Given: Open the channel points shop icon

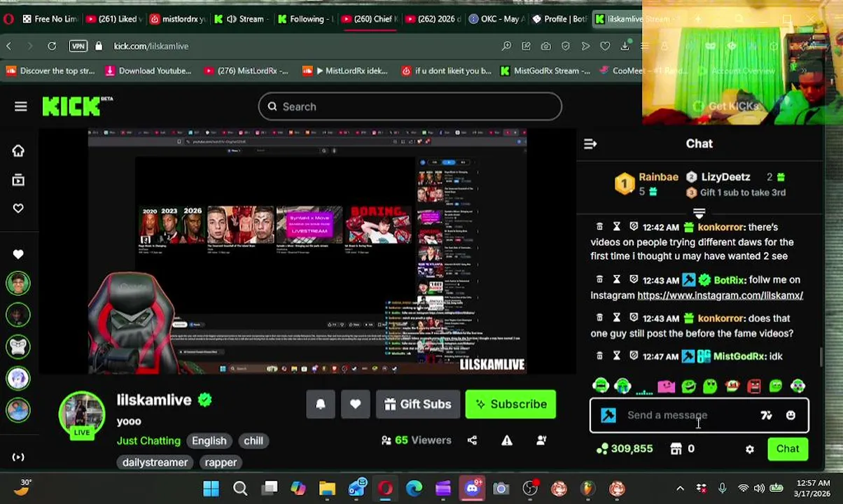Looking at the screenshot, I should tap(676, 449).
